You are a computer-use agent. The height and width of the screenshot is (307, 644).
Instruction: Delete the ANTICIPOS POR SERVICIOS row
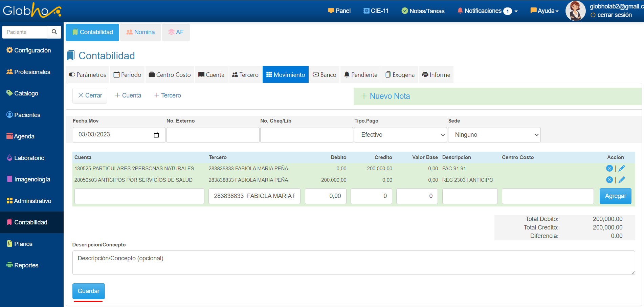609,180
